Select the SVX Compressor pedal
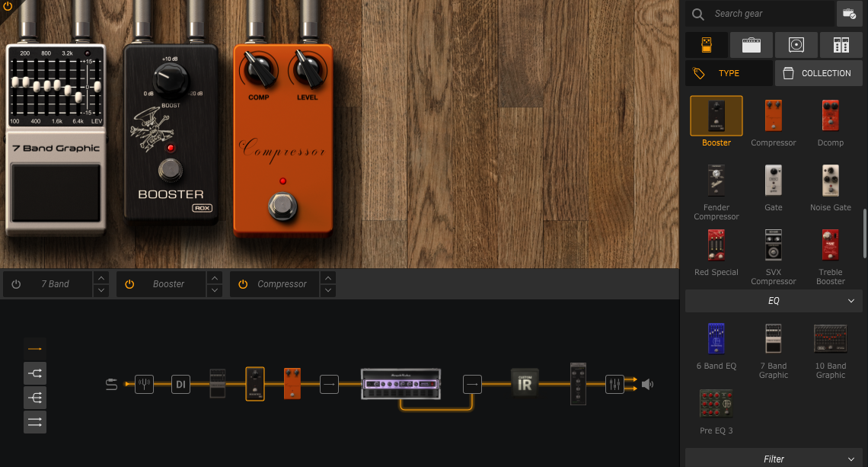868x467 pixels. (x=774, y=256)
